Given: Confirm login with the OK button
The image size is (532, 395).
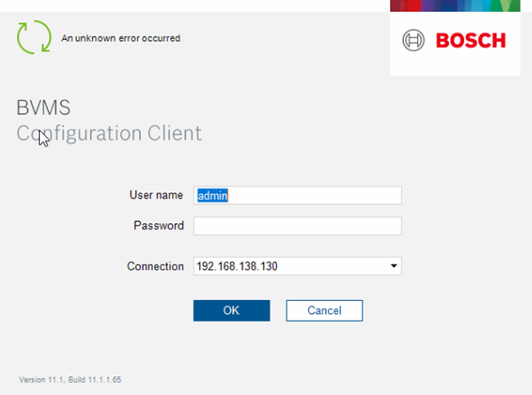Looking at the screenshot, I should [x=232, y=310].
